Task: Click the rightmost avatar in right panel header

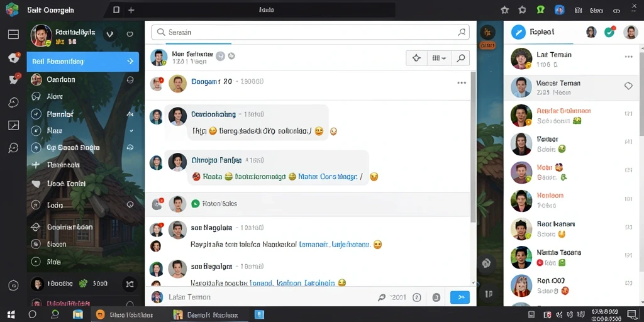Action: pyautogui.click(x=630, y=32)
